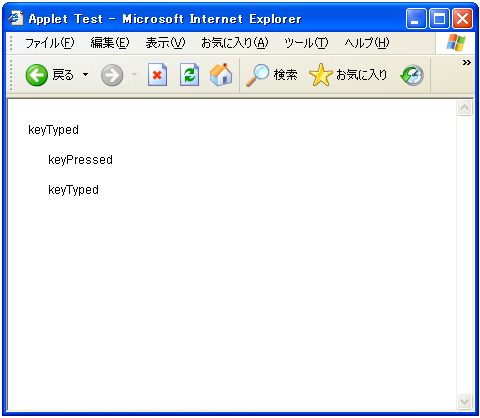Click the IE page icon in title bar
This screenshot has height=418, width=480.
16,18
